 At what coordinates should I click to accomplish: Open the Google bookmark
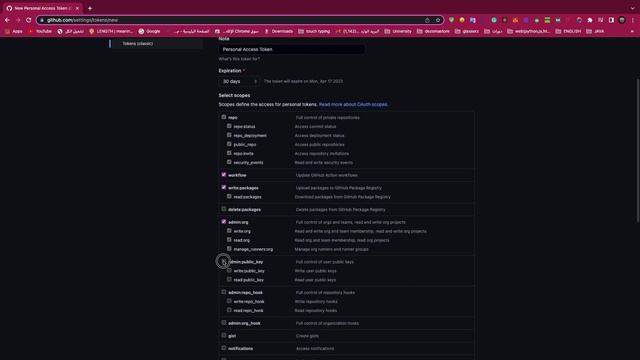[149, 31]
